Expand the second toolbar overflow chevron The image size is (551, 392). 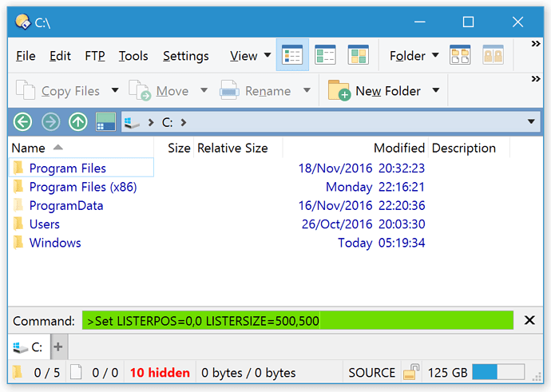click(536, 79)
